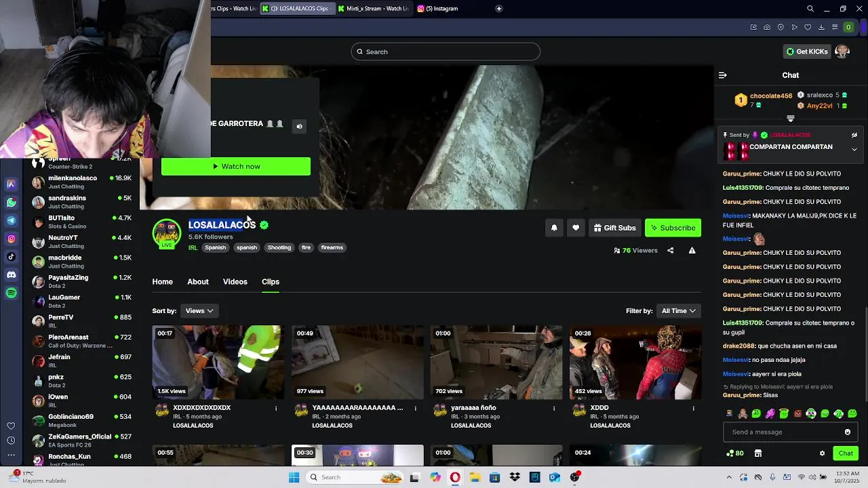
Task: Click the Shooting tag
Action: 279,247
